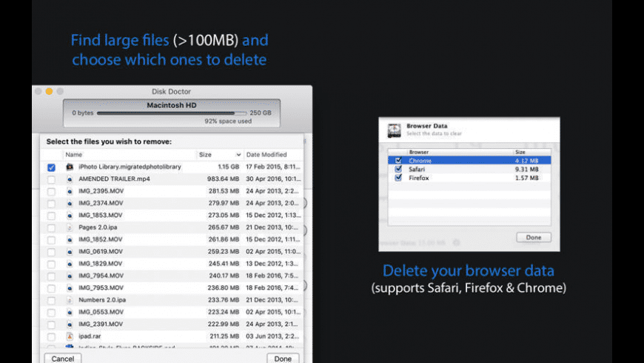The width and height of the screenshot is (644, 363).
Task: Select the 1.15 GB size cell
Action: pyautogui.click(x=228, y=167)
